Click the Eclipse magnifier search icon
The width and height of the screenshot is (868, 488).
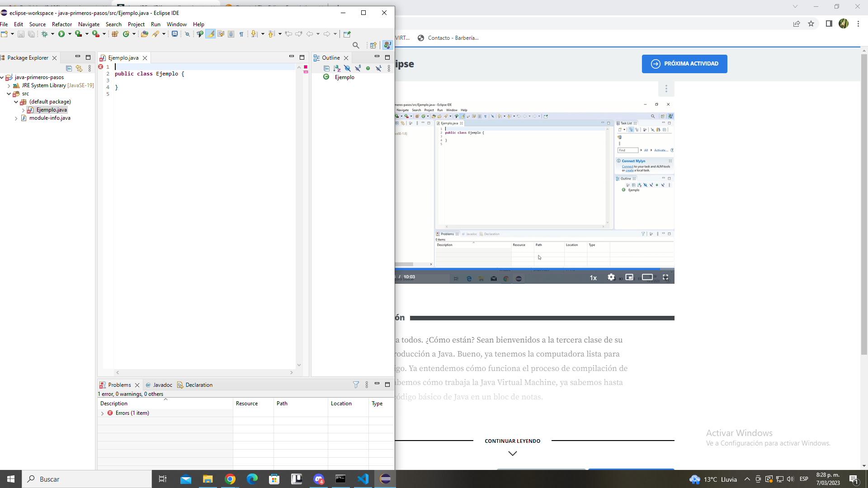pyautogui.click(x=356, y=45)
